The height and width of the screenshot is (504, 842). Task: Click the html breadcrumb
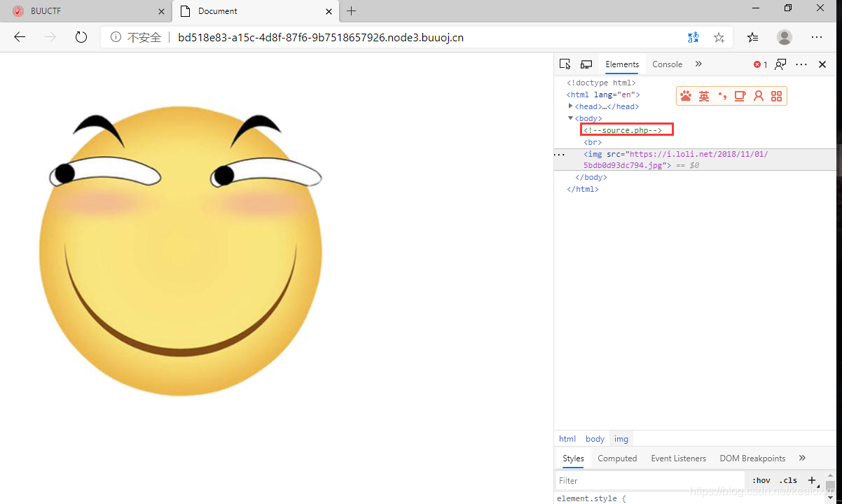click(x=567, y=439)
